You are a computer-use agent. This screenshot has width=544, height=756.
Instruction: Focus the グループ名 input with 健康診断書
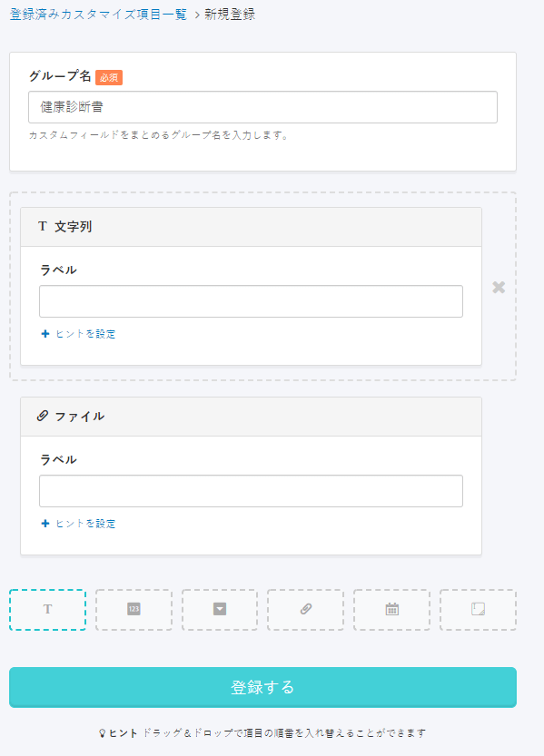point(262,107)
